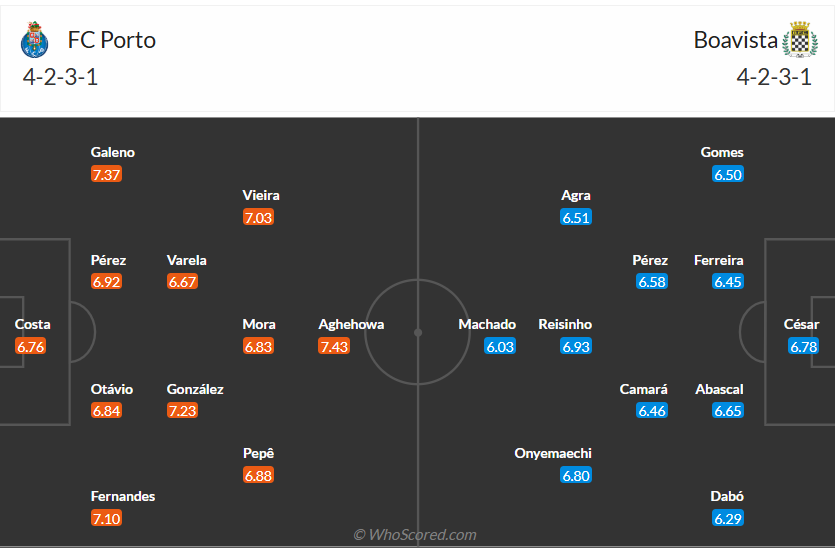Click player Onyemaechi's name

pos(553,453)
